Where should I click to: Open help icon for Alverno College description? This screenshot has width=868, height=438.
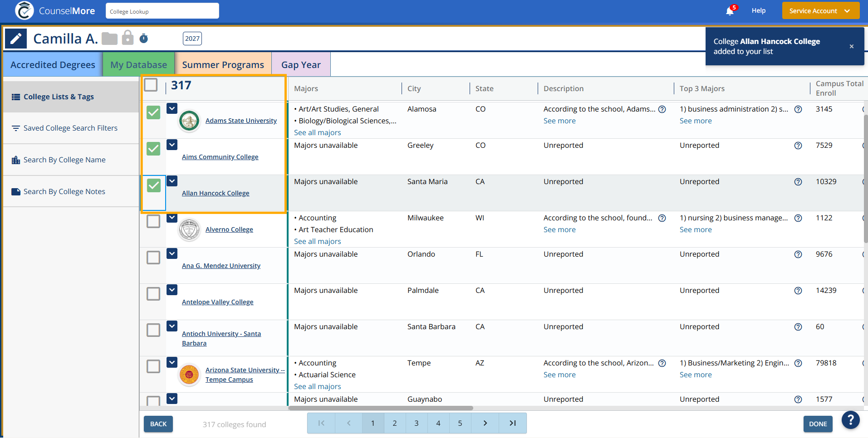662,218
